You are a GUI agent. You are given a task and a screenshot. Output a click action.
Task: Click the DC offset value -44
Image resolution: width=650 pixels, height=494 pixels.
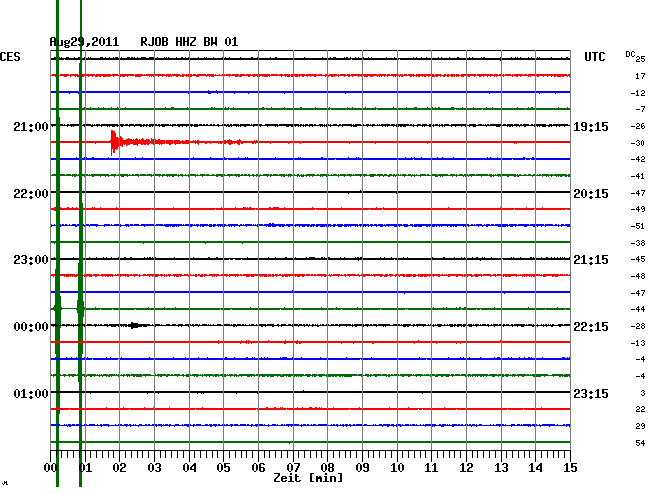coord(638,309)
